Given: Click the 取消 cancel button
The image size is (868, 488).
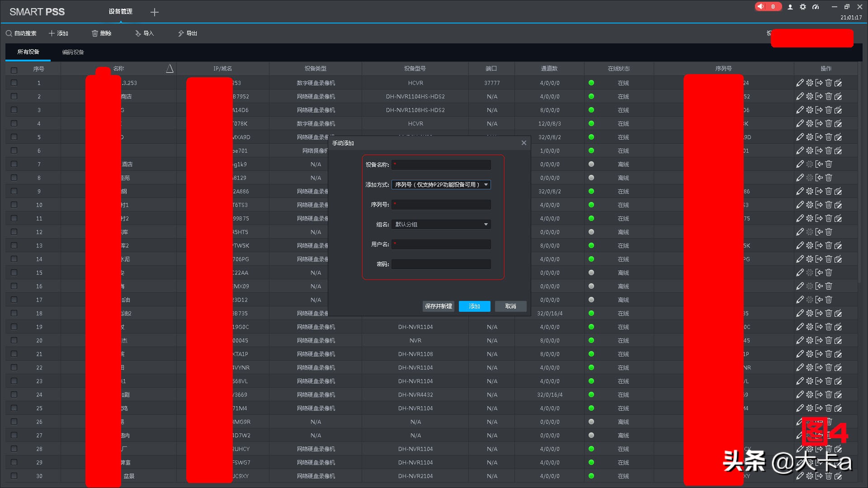Looking at the screenshot, I should (511, 306).
